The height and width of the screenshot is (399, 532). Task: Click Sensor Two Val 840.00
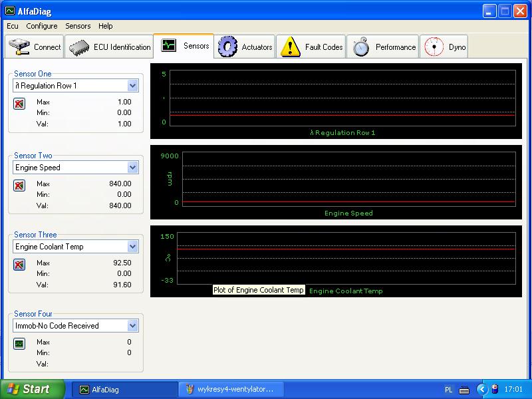click(x=120, y=205)
